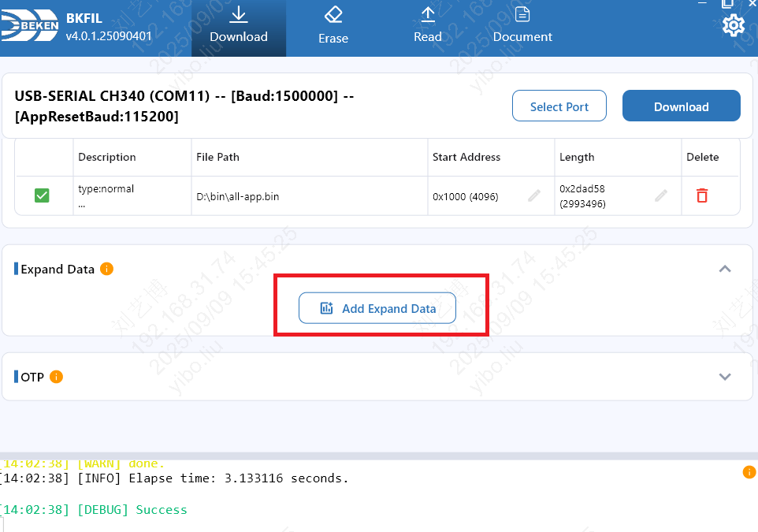Click the Select Port button
758x532 pixels.
click(x=559, y=106)
